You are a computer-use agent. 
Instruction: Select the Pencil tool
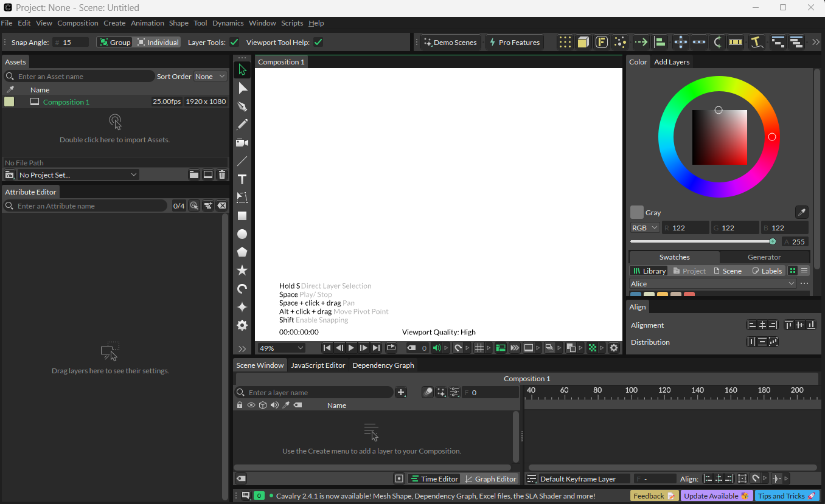pos(242,125)
